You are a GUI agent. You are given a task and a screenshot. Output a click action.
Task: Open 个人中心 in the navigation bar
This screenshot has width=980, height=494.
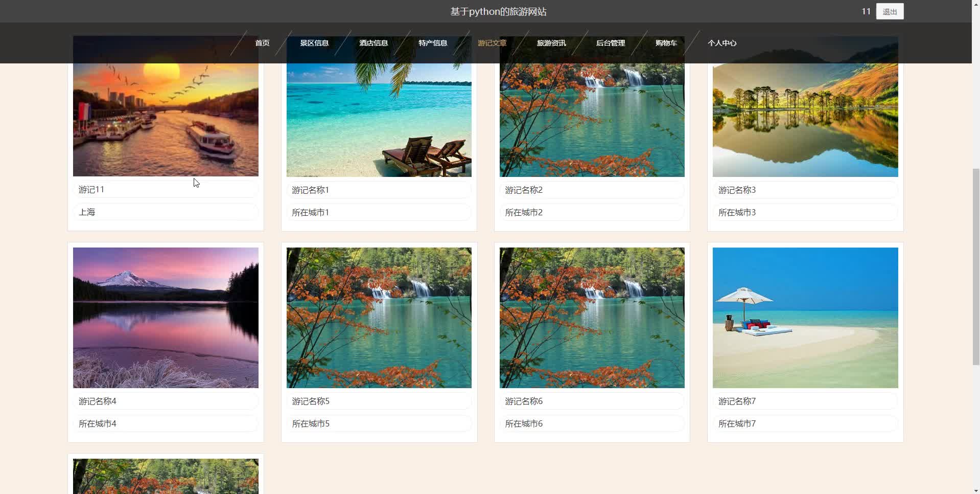point(722,43)
